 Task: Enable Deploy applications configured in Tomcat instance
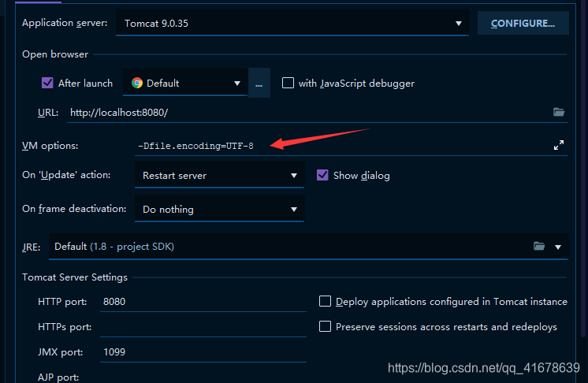(325, 301)
